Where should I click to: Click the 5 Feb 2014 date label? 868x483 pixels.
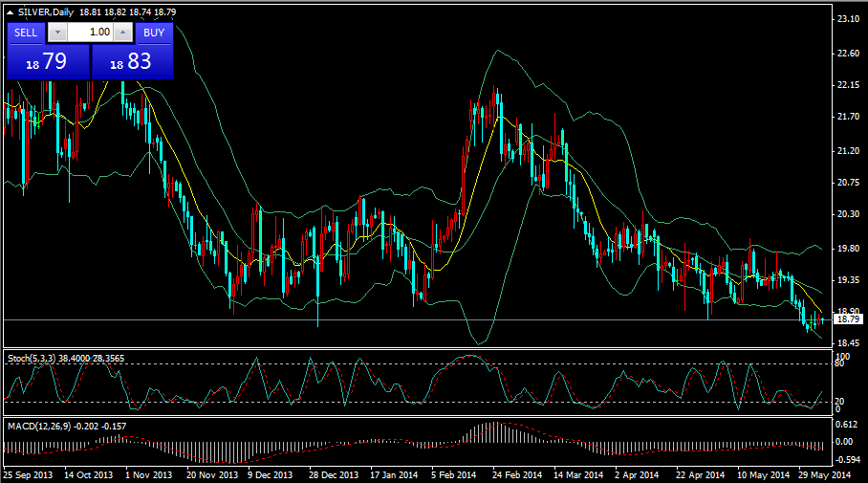coord(453,474)
